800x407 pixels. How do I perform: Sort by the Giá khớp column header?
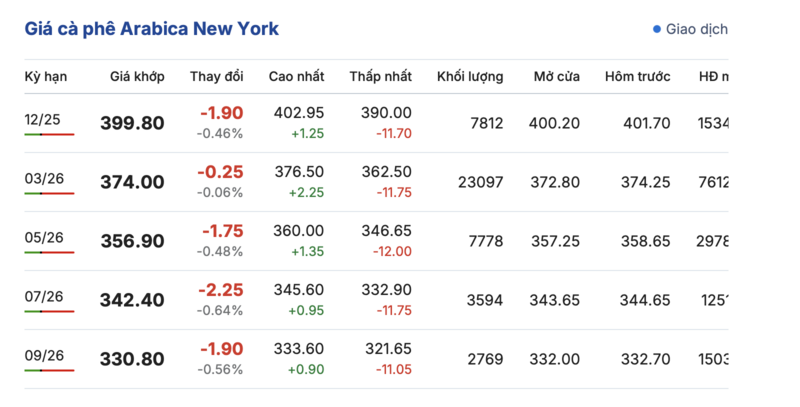click(x=137, y=77)
